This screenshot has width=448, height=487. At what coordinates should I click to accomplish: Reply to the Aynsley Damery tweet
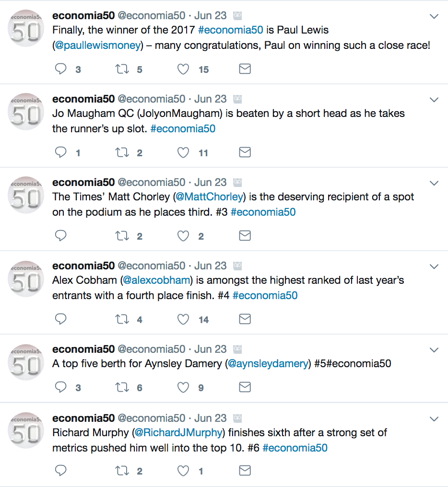[61, 387]
